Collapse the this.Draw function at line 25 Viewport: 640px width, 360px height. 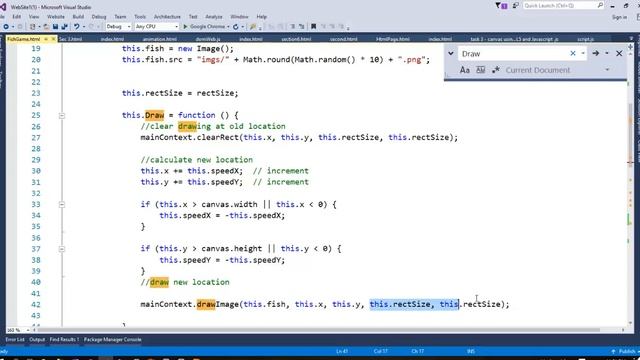coord(62,116)
